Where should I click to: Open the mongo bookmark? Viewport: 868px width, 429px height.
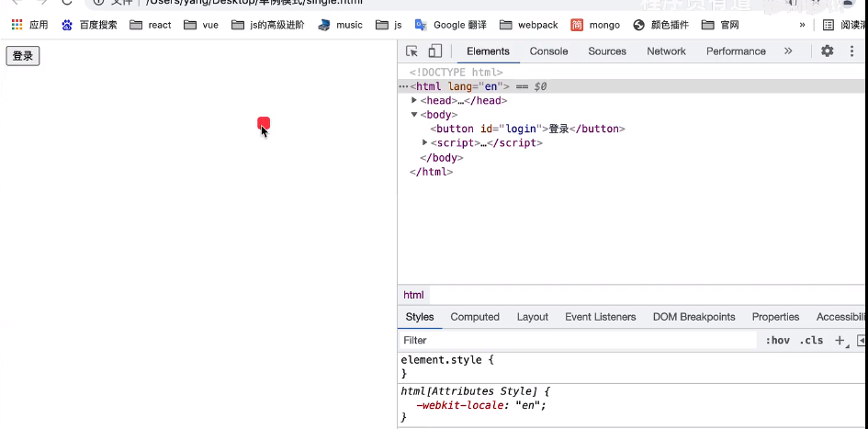pos(595,25)
